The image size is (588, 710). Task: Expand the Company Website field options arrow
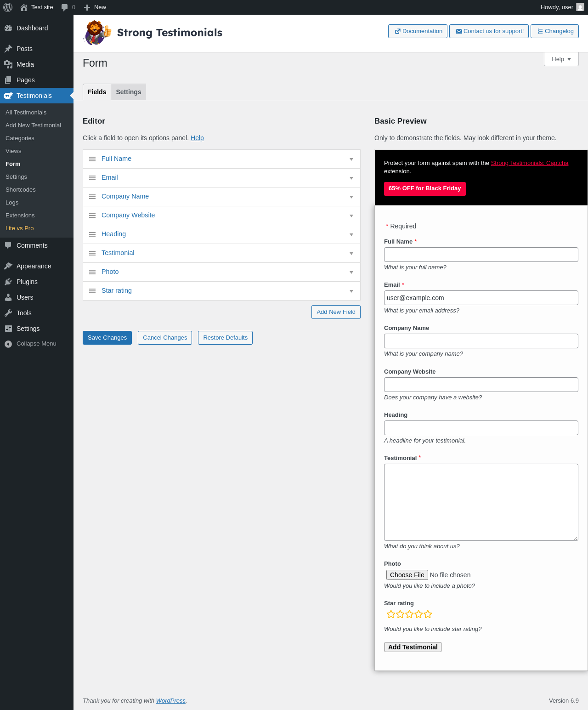pos(351,216)
